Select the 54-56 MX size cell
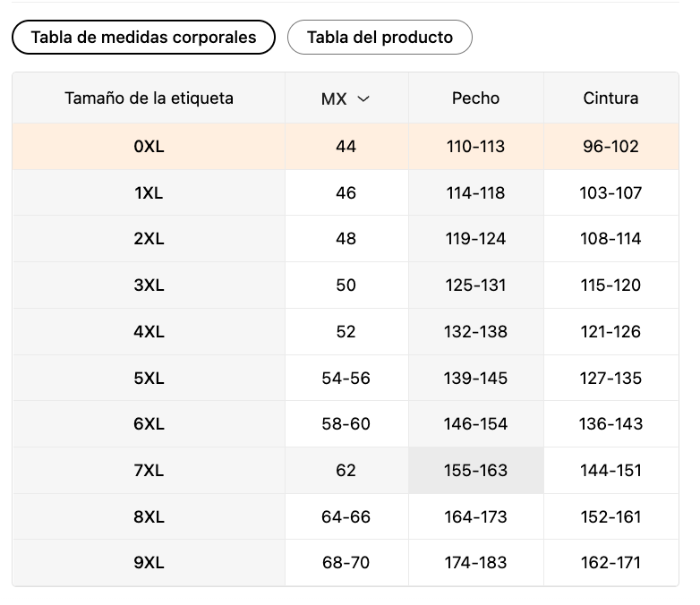 pos(346,379)
